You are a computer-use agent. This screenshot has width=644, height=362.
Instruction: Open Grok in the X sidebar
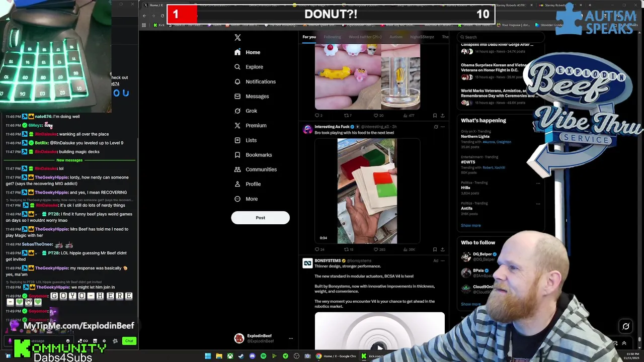click(x=246, y=111)
